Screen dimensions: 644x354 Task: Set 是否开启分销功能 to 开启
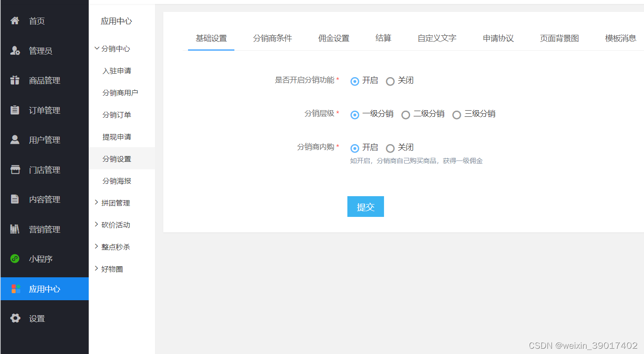coord(354,81)
